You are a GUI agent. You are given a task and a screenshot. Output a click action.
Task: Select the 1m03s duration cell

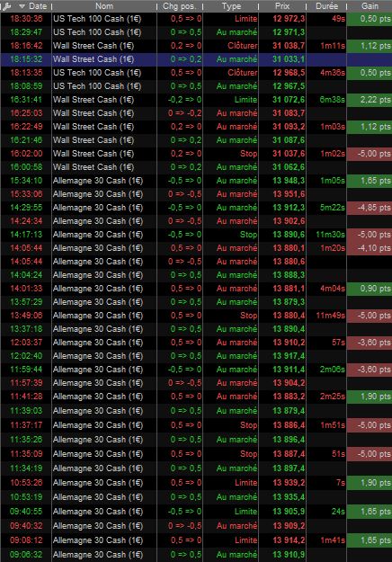pyautogui.click(x=333, y=127)
